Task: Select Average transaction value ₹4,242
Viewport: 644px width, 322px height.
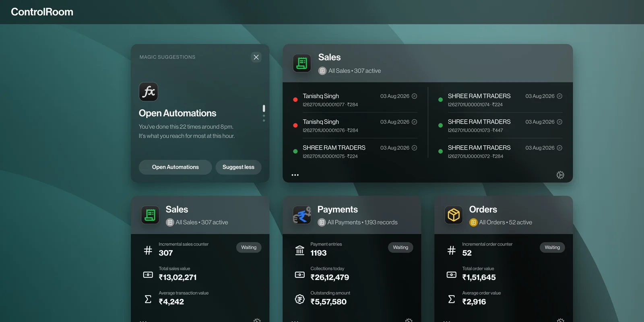Action: coord(171,302)
